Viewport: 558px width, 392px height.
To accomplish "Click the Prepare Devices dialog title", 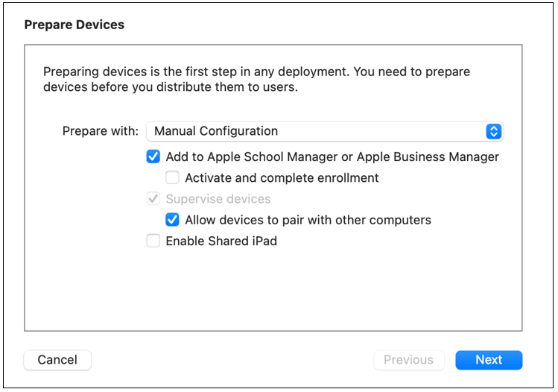I will (74, 25).
